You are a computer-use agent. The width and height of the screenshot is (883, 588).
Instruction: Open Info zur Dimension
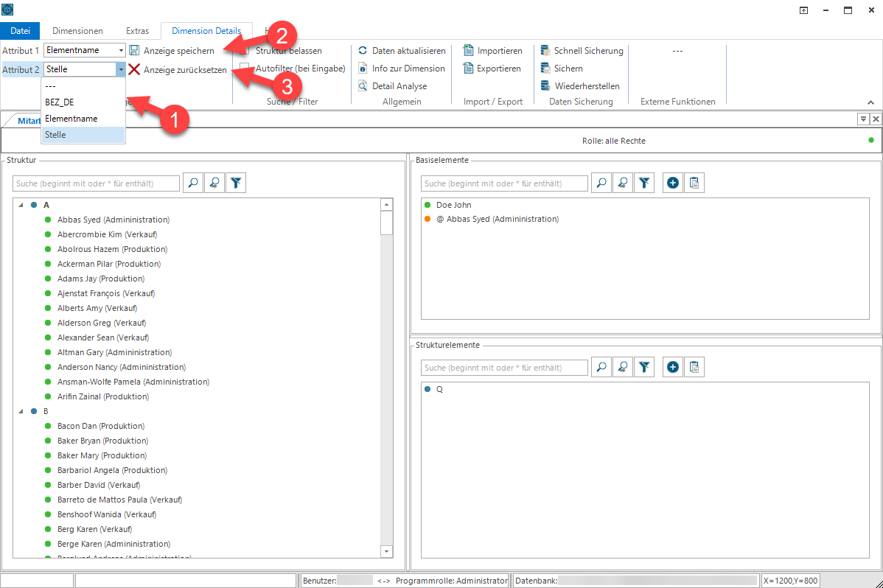point(402,68)
